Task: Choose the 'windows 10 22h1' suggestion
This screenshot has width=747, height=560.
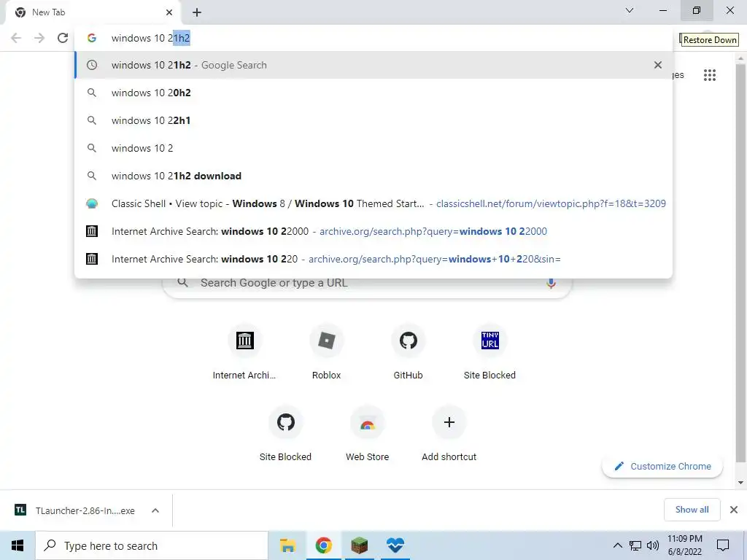Action: [373, 120]
